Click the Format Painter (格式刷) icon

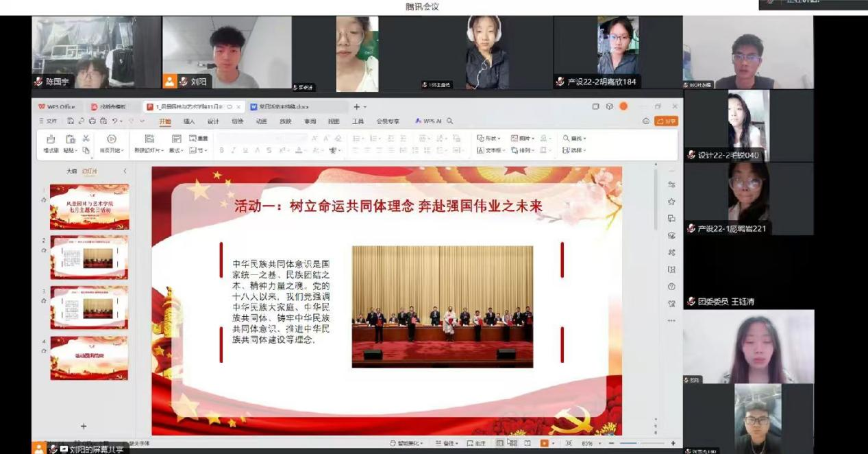[x=51, y=139]
